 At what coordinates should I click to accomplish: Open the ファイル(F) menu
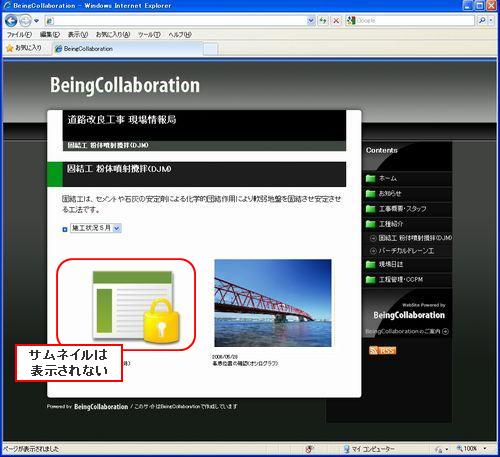[x=19, y=35]
